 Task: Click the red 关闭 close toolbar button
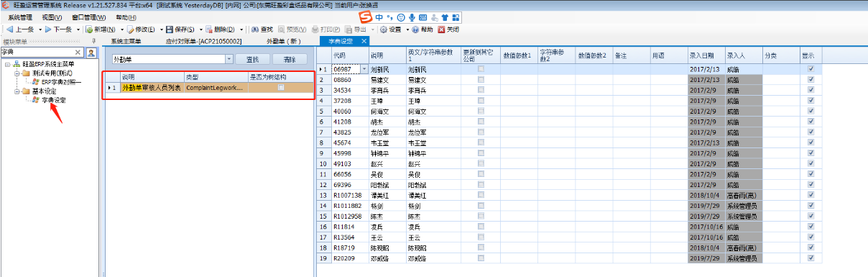click(x=448, y=29)
